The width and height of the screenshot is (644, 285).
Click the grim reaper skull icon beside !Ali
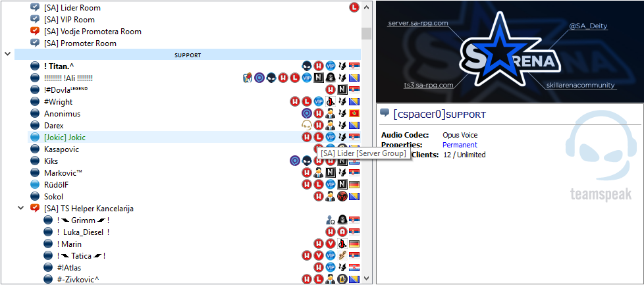pos(331,78)
